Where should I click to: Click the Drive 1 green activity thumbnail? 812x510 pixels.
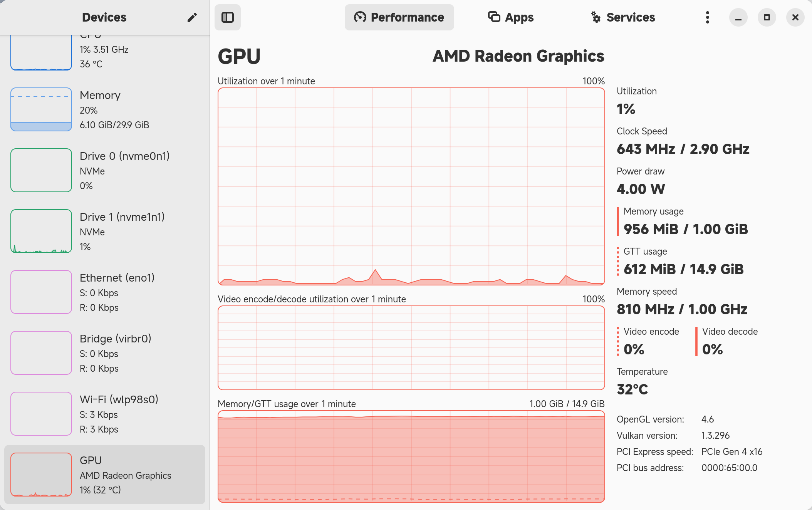click(x=41, y=232)
